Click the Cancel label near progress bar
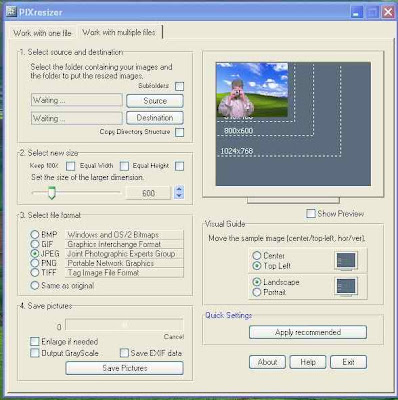This screenshot has width=398, height=400. pos(174,337)
